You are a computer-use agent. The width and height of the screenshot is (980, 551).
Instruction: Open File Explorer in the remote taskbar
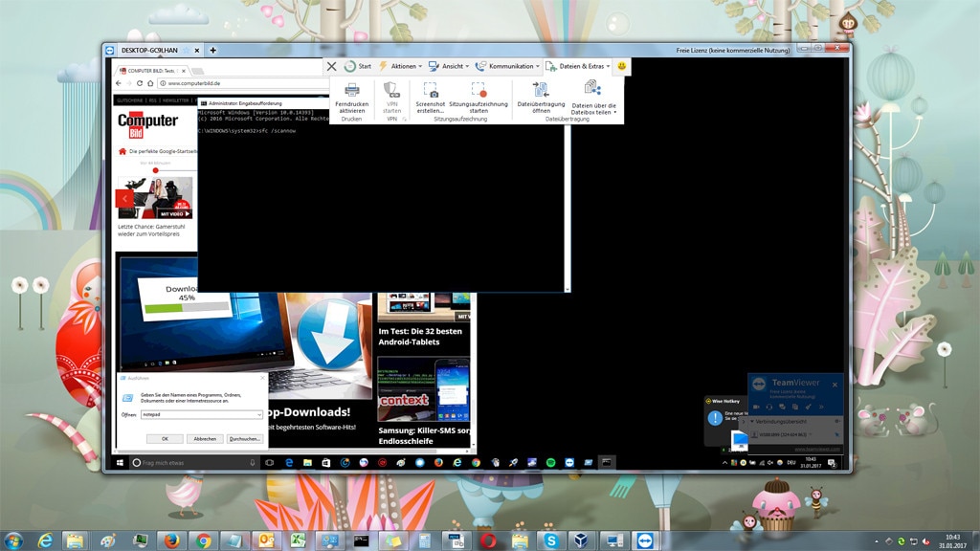coord(307,463)
